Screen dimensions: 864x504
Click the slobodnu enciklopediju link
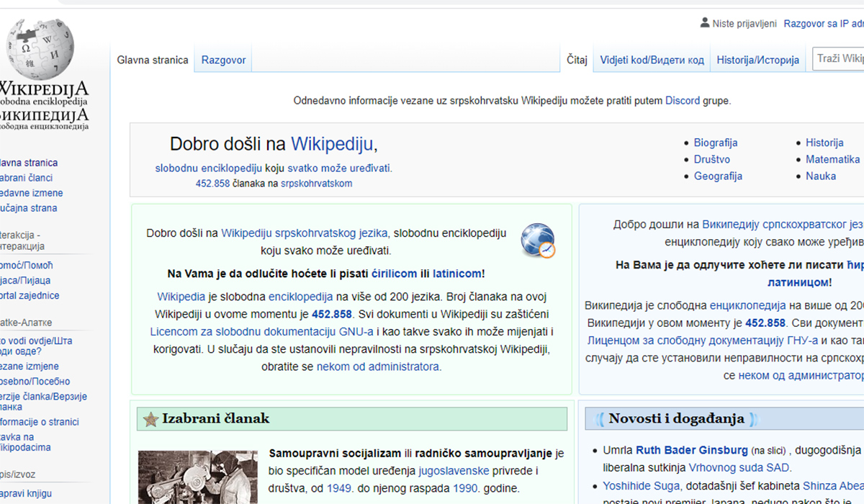(209, 168)
